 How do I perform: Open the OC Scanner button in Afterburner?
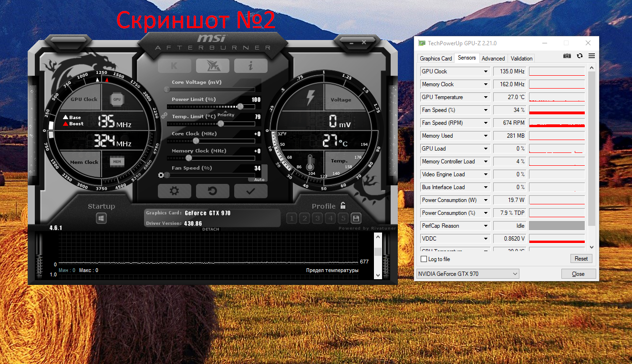[x=213, y=66]
